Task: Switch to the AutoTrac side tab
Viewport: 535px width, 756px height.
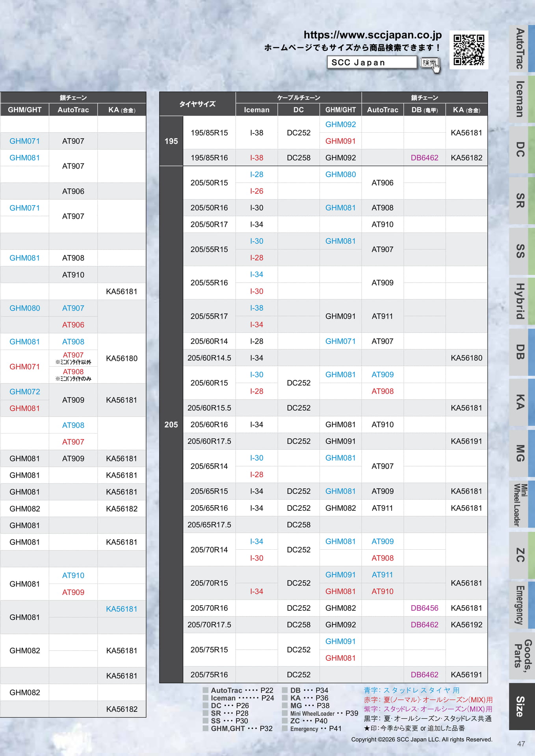Action: (x=522, y=48)
